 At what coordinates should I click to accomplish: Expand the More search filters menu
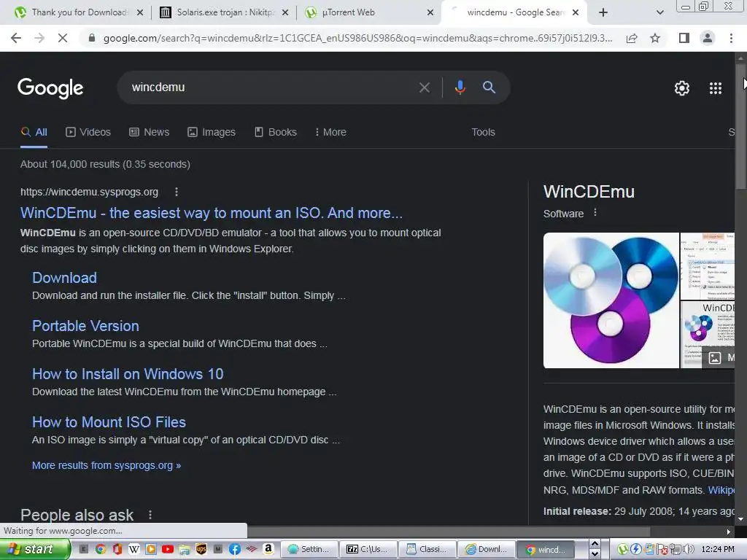[x=330, y=132]
